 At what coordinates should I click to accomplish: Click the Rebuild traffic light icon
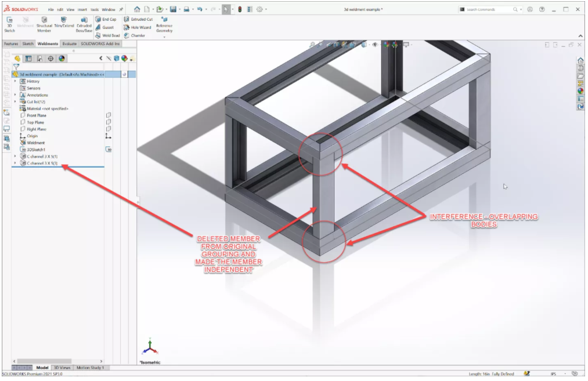click(x=240, y=9)
